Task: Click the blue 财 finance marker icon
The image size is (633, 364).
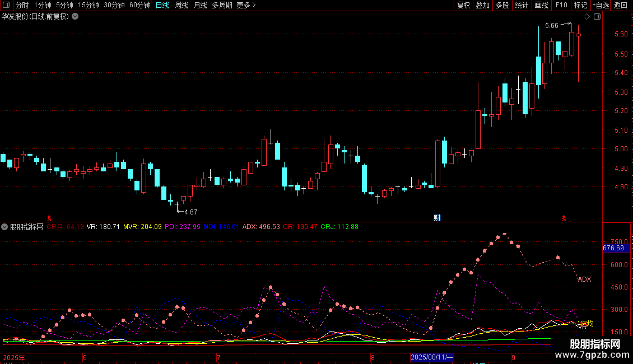Action: point(437,218)
